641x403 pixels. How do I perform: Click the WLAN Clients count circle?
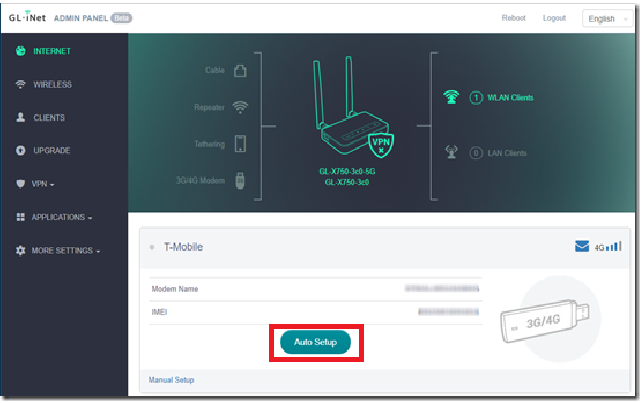476,98
